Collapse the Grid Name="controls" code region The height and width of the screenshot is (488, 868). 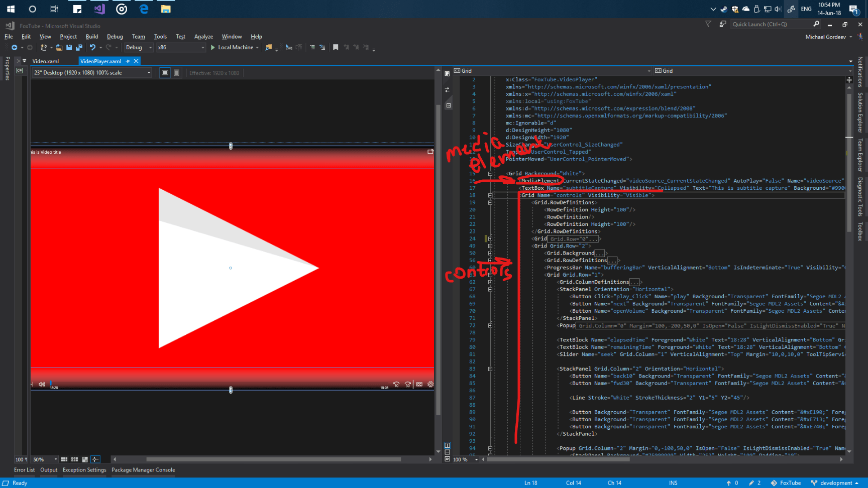coord(490,195)
